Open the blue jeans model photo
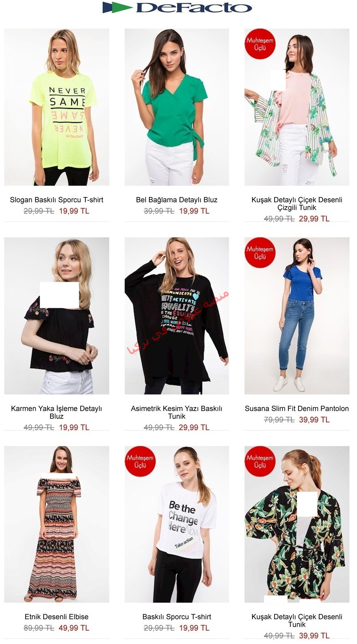 [297, 316]
